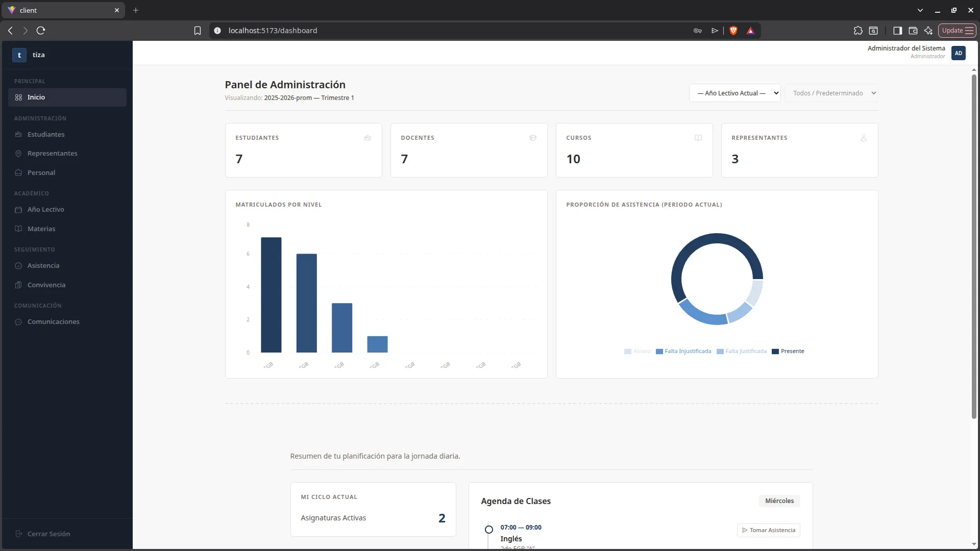Click the tallest bar in enrollment chart
This screenshot has width=980, height=551.
271,295
